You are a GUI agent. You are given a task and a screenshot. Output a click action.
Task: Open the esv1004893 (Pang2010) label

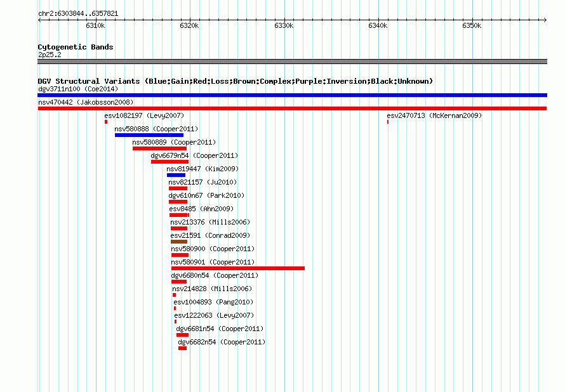(213, 302)
